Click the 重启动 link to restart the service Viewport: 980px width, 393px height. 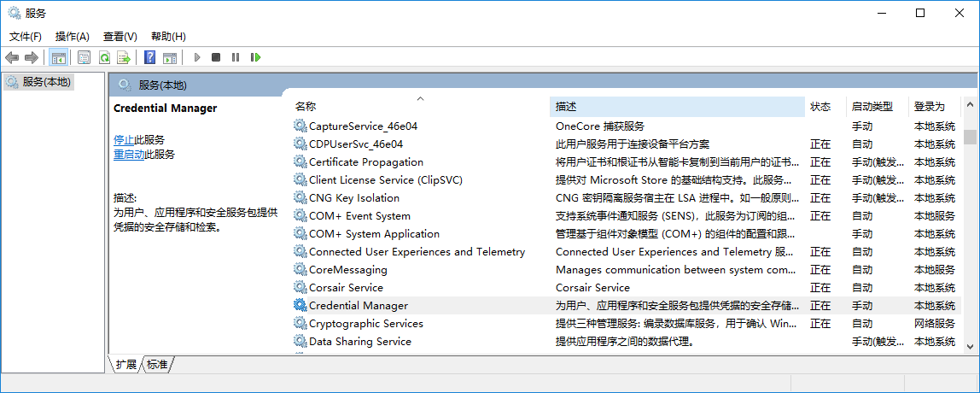130,154
